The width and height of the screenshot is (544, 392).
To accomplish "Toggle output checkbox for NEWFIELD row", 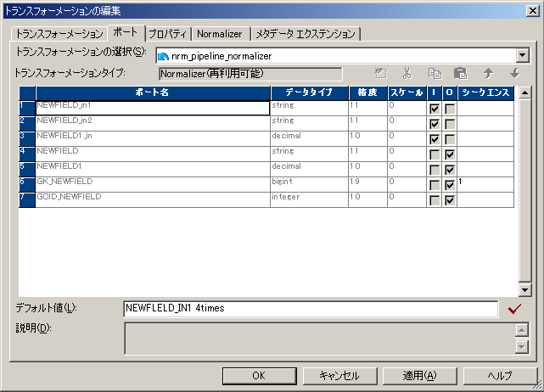I will point(450,154).
